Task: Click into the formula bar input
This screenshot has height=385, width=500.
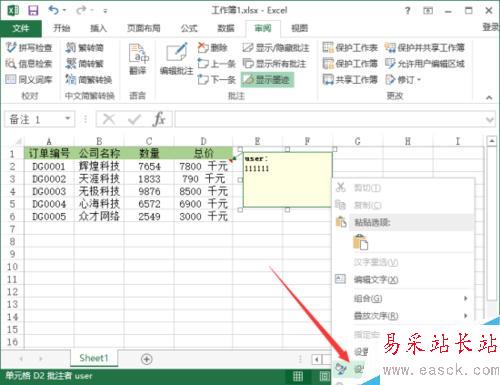Action: pos(329,119)
